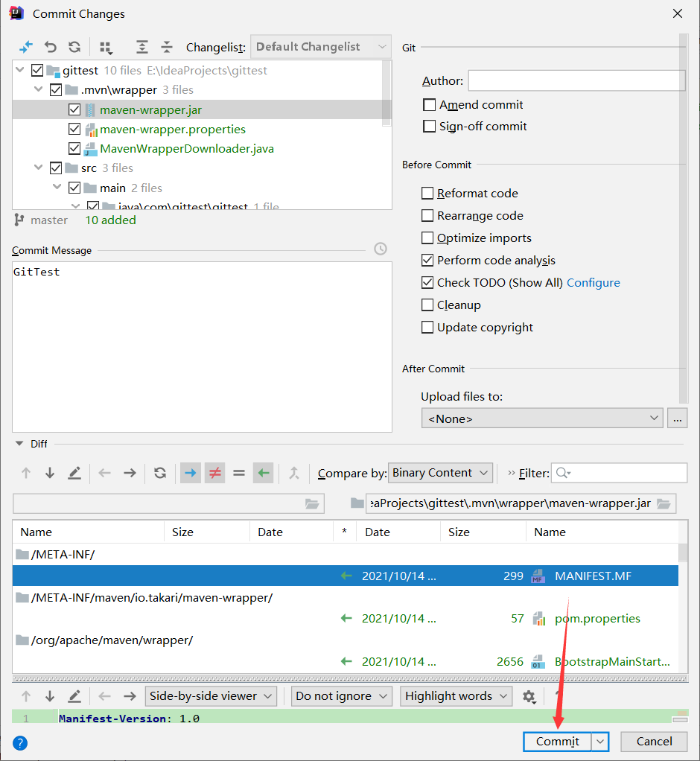Uncheck MavenWrapperDownloader.java checkbox

[x=74, y=148]
